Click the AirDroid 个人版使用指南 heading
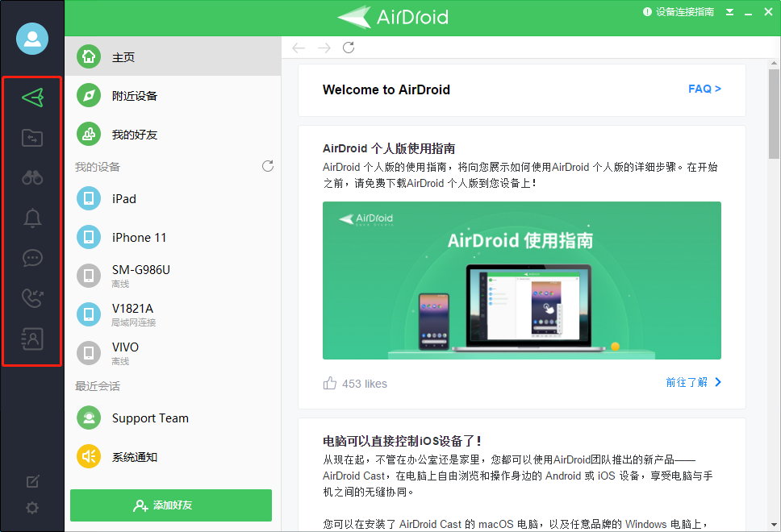This screenshot has height=532, width=781. [x=389, y=148]
